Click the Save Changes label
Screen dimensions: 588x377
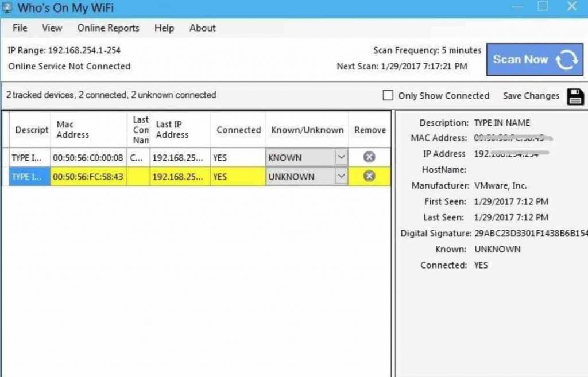click(x=531, y=96)
